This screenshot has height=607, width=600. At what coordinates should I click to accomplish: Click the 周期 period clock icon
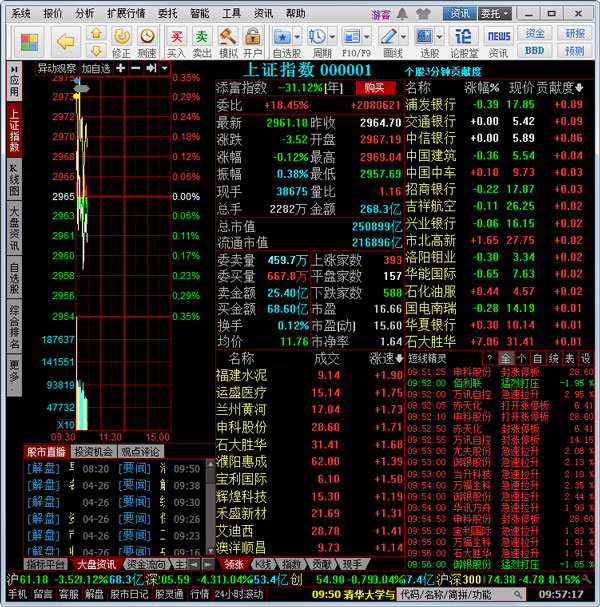click(317, 37)
